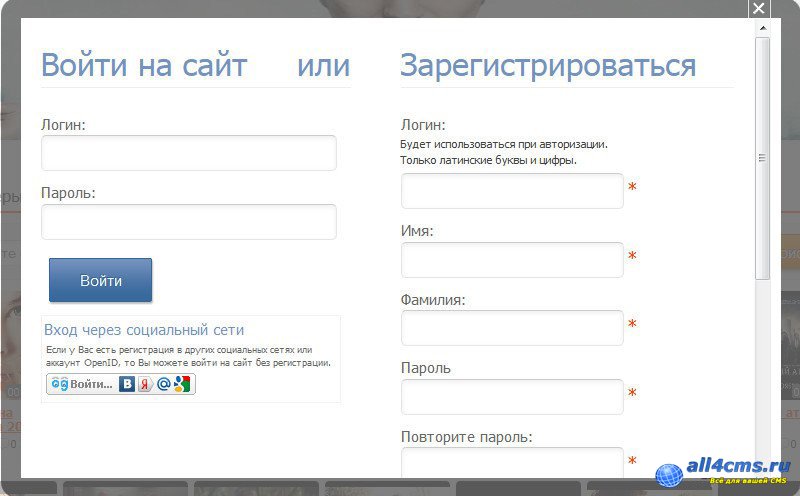Click the Yandex login icon

144,384
